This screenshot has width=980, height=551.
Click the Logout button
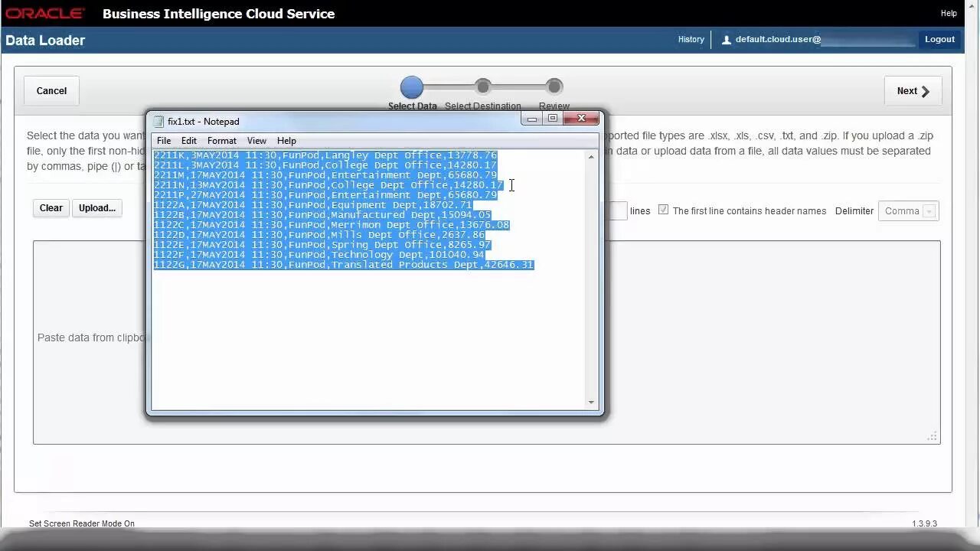coord(939,39)
